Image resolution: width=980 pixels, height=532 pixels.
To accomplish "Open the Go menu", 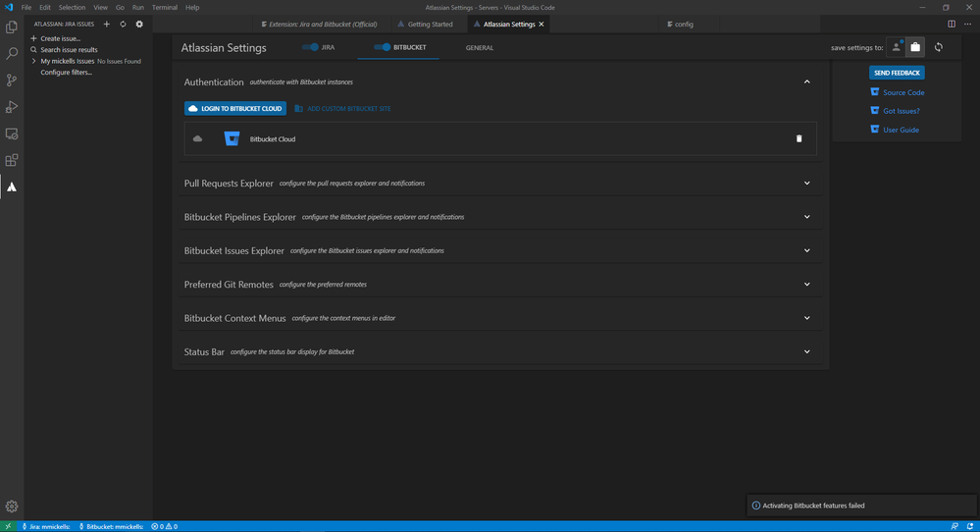I will coord(120,8).
